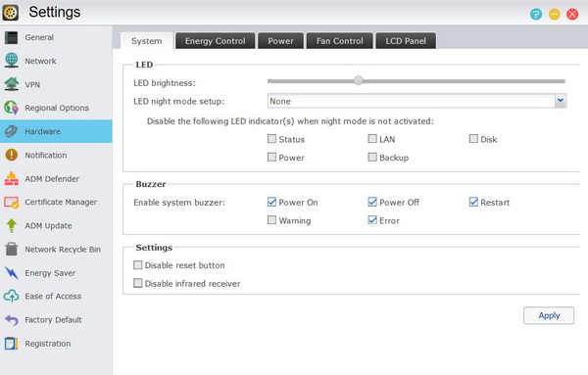The image size is (588, 375).
Task: Click the LED brightness slider handle
Action: 359,80
